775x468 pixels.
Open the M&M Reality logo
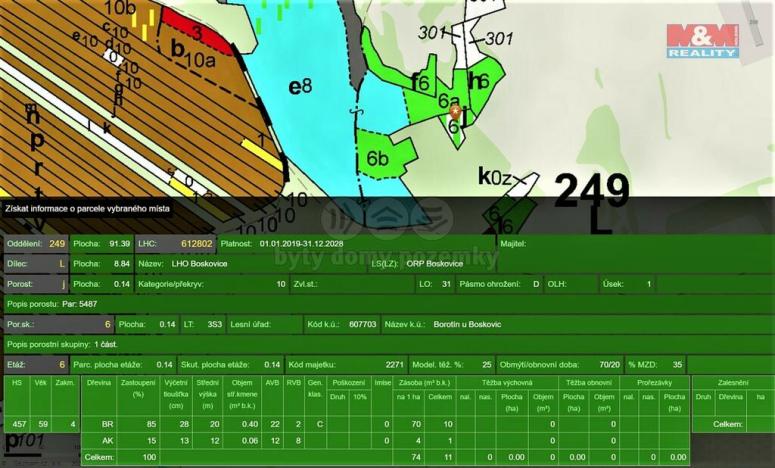pyautogui.click(x=703, y=41)
